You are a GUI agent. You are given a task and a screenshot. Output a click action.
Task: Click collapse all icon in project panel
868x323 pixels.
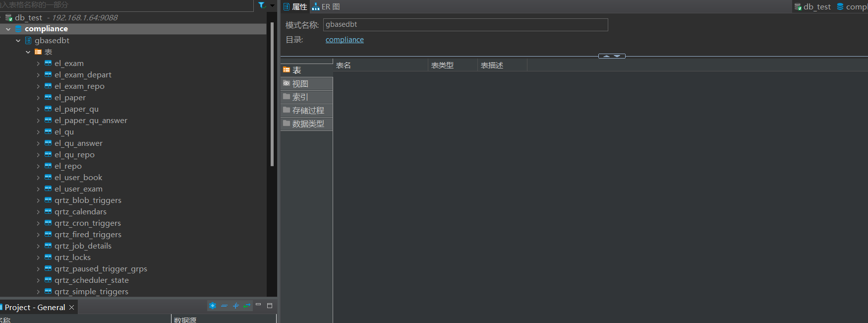[x=224, y=306]
